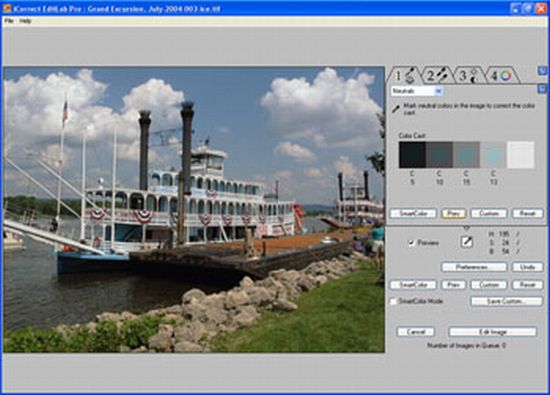Screen dimensions: 550x395
Task: Click the lower blue icon beside Neutrals row
Action: click(542, 88)
